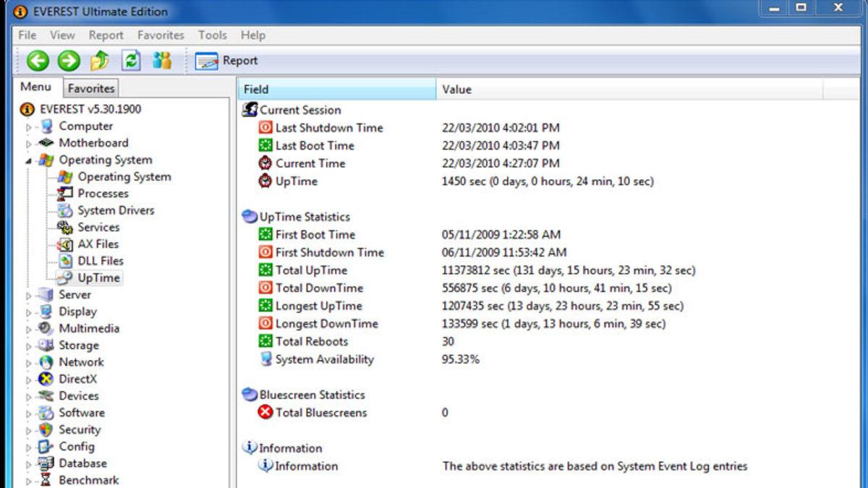868x488 pixels.
Task: Expand the Computer tree node
Action: pyautogui.click(x=29, y=127)
